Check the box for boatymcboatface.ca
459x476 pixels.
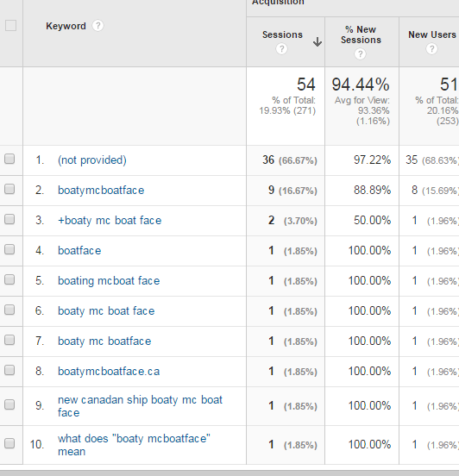click(x=9, y=370)
